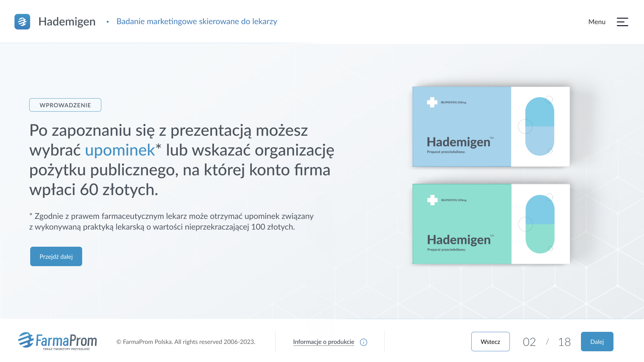Open the Informacje o produkcie link
The height and width of the screenshot is (362, 644).
pos(324,342)
